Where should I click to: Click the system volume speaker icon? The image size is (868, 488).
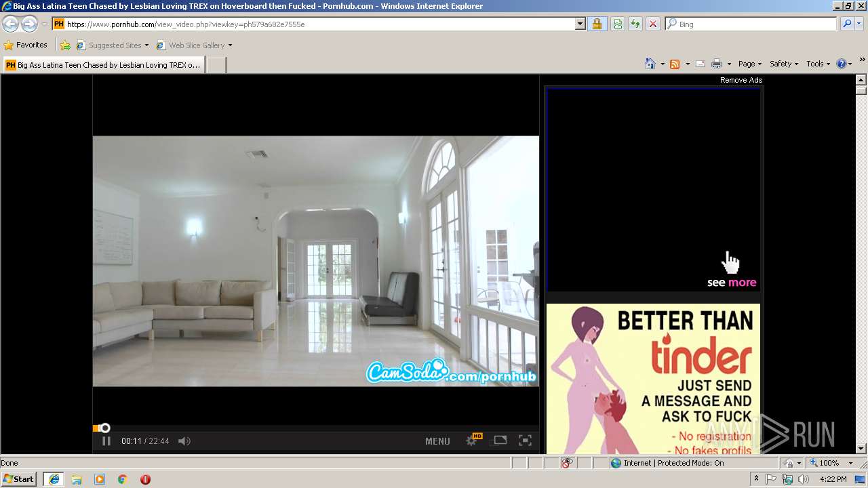tap(803, 479)
